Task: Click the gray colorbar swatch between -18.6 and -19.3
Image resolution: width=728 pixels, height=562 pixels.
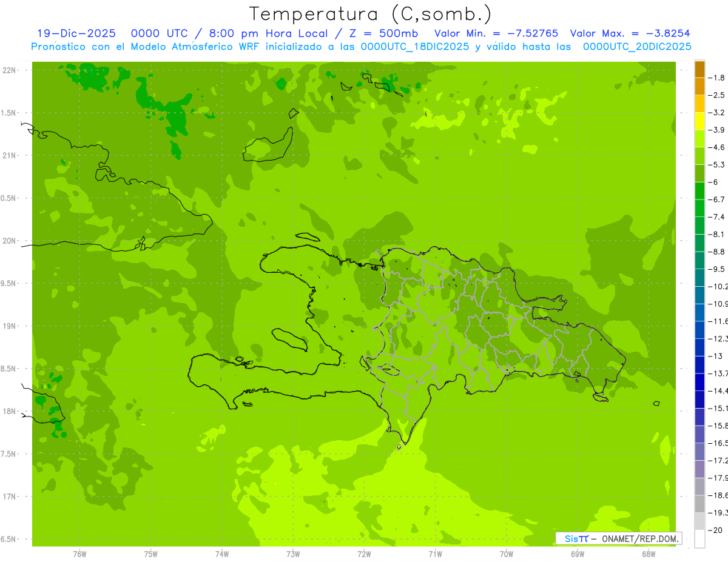Action: pyautogui.click(x=699, y=504)
